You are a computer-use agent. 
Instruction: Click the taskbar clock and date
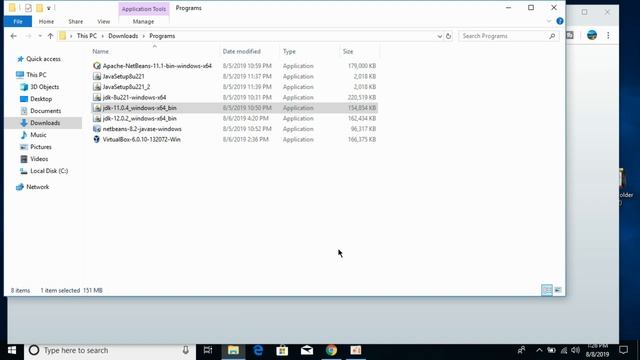pos(597,350)
